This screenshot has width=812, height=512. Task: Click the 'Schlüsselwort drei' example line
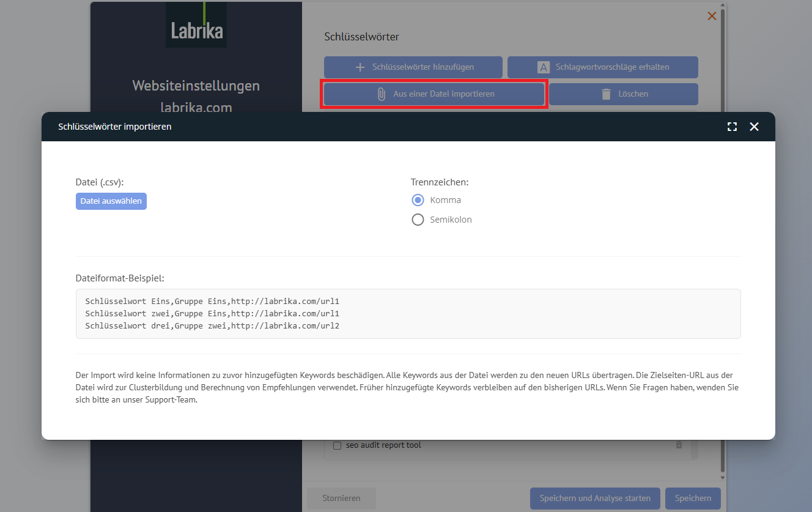point(212,326)
